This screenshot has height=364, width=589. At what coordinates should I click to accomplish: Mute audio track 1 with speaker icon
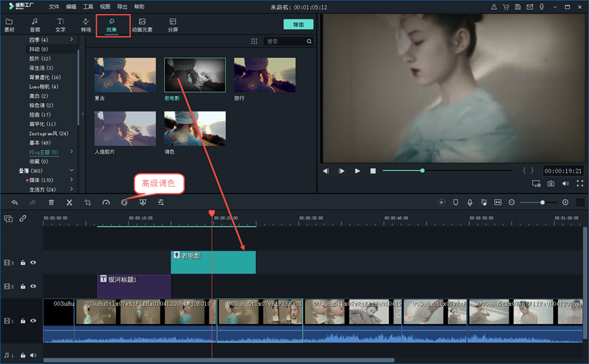click(x=33, y=356)
